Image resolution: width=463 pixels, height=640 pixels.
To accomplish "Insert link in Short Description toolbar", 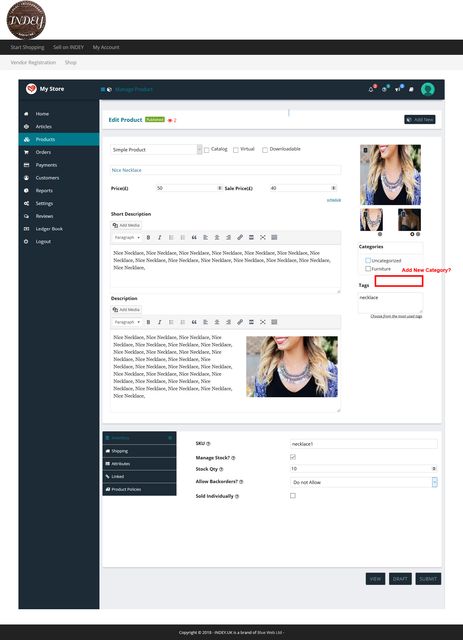I will [240, 238].
